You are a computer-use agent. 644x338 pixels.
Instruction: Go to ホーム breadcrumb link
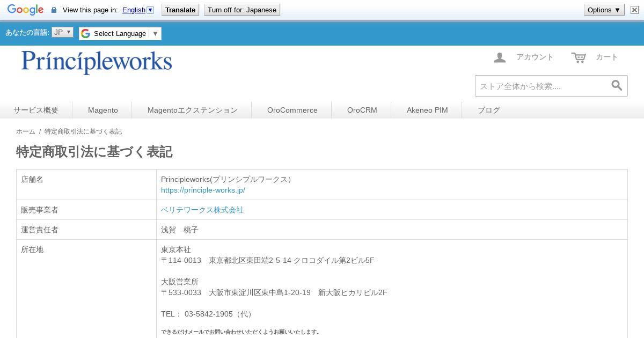point(26,131)
